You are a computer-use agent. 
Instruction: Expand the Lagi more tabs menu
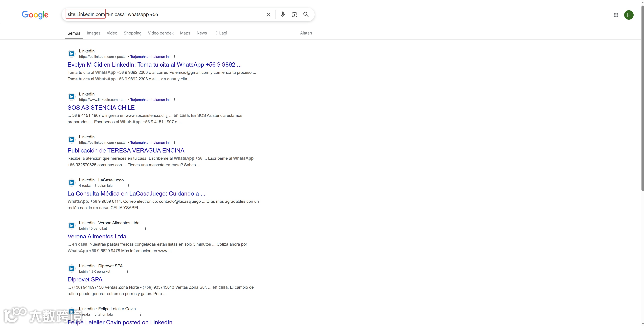tap(221, 33)
